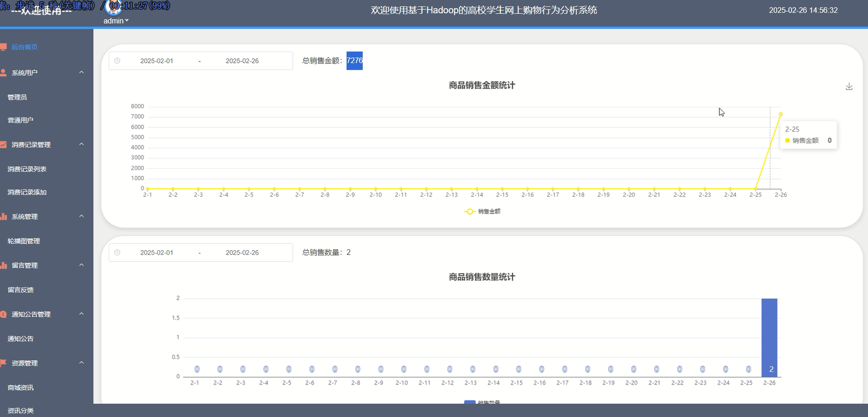Image resolution: width=868 pixels, height=417 pixels.
Task: Collapse the 消费记录管理 section chevron
Action: 82,144
